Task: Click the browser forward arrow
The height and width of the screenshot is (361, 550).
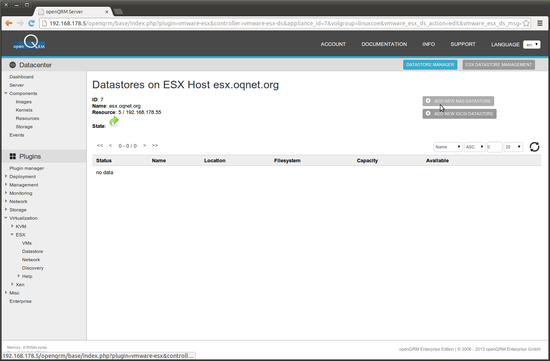Action: pyautogui.click(x=20, y=23)
